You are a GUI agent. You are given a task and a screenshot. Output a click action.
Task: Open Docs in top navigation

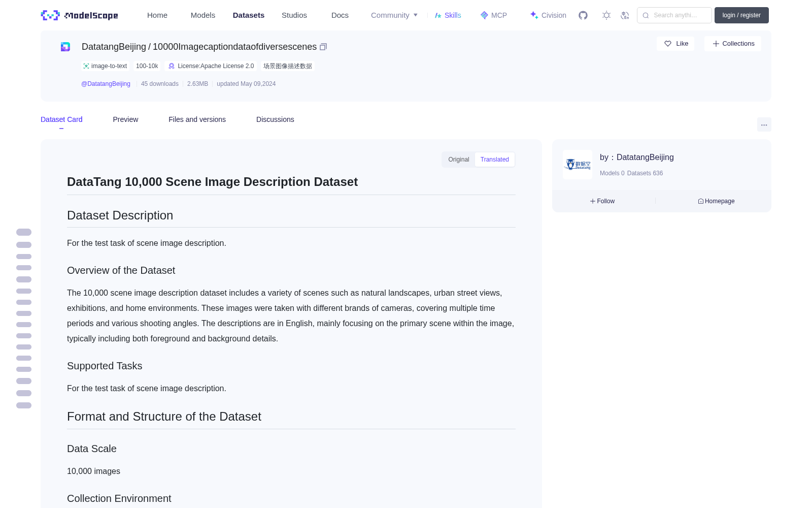coord(340,15)
